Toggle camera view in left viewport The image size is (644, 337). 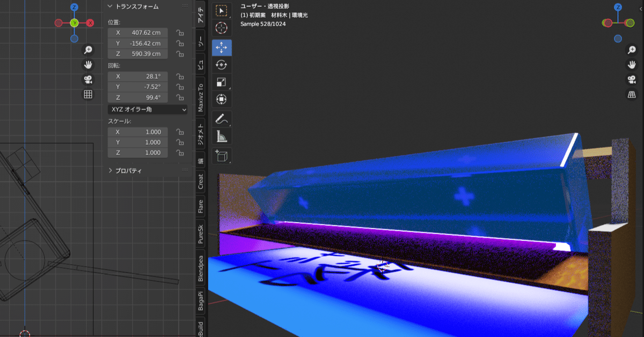tap(88, 79)
